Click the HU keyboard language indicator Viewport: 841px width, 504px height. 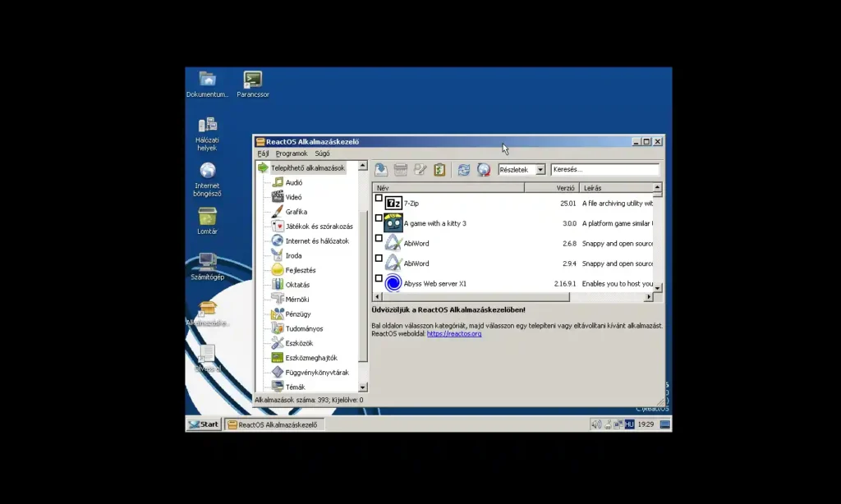point(629,424)
